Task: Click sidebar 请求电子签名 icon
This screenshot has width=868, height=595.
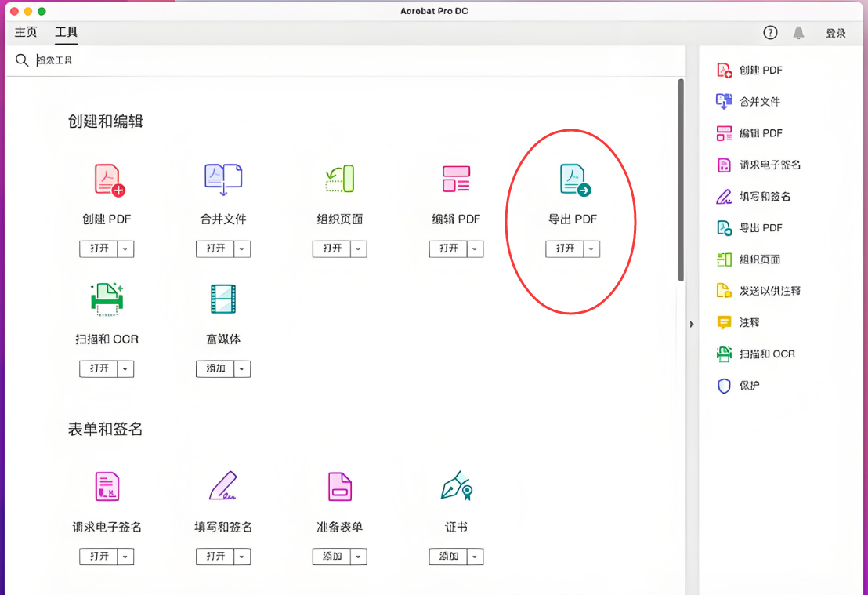Action: point(724,165)
